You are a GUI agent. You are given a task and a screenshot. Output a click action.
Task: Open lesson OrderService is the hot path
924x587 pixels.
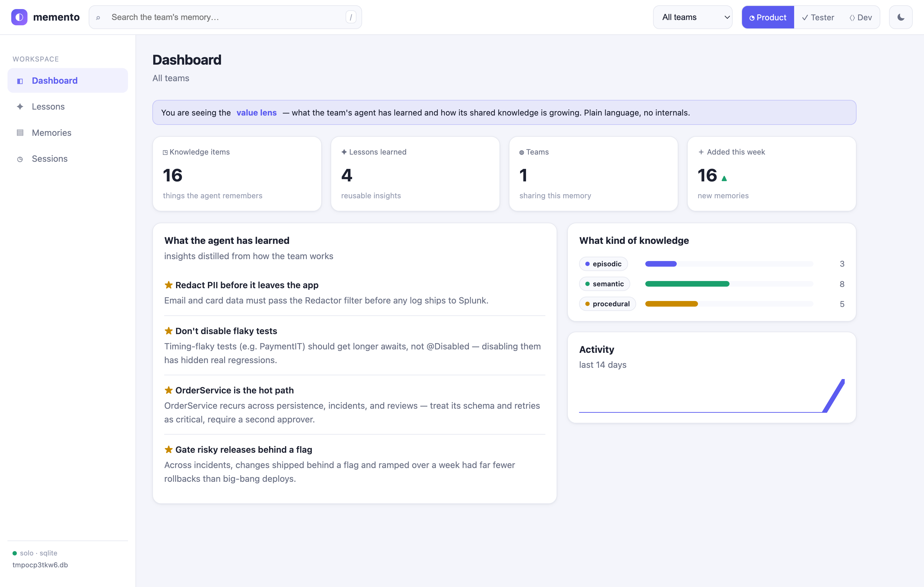coord(234,390)
